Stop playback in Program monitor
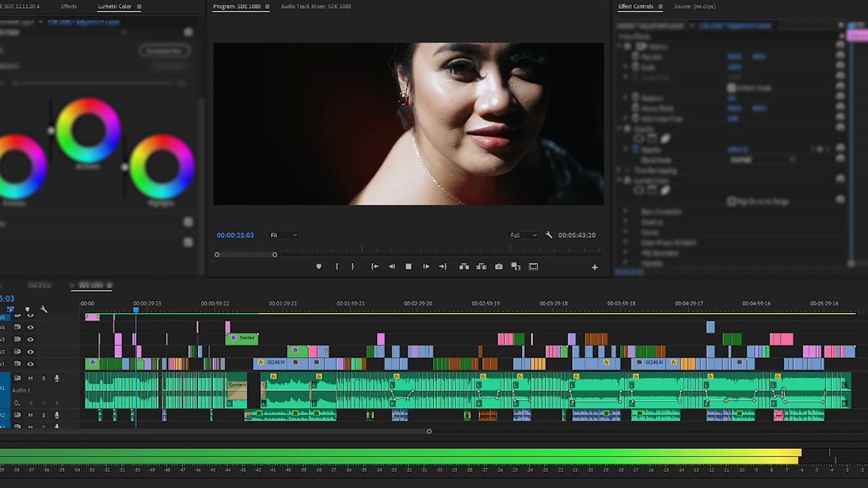The width and height of the screenshot is (868, 488). [x=408, y=266]
